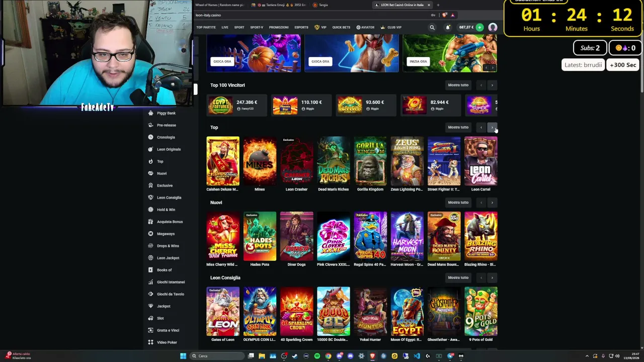644x362 pixels.
Task: Open the LIVE menu item
Action: click(x=225, y=27)
